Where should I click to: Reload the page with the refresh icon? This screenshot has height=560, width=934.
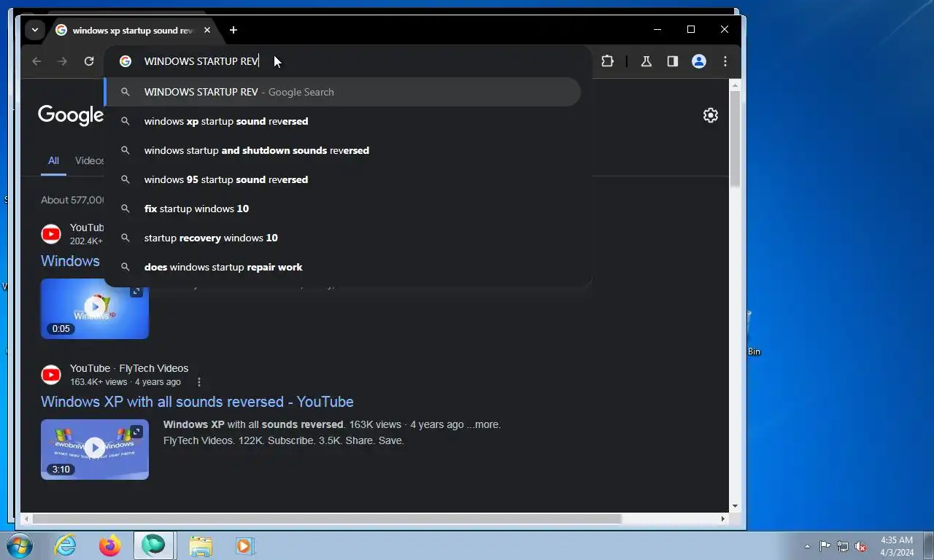[x=89, y=61]
